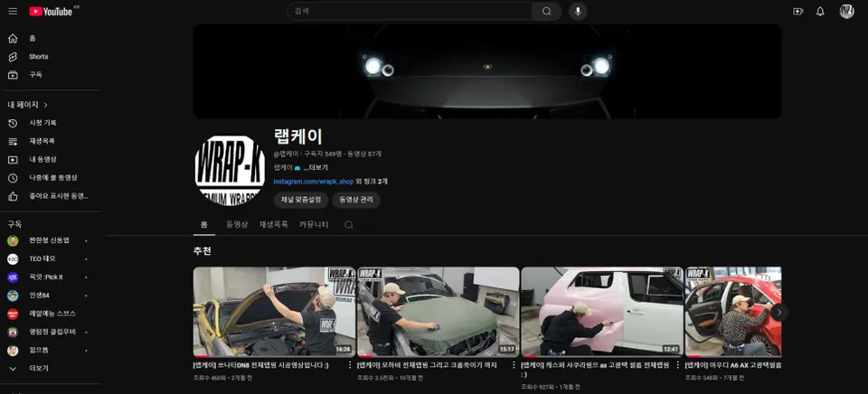The image size is (868, 394).
Task: Expand 내 페이지 section chevron
Action: pyautogui.click(x=45, y=105)
